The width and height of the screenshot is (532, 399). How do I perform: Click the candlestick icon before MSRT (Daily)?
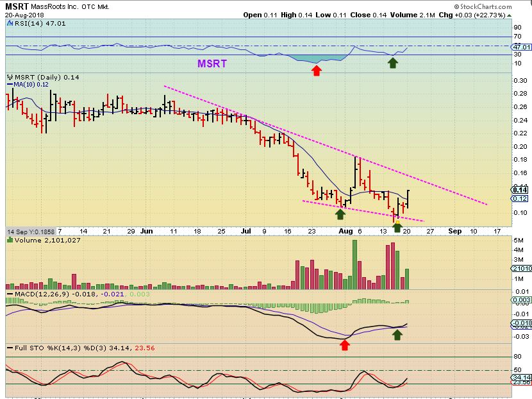[10, 78]
